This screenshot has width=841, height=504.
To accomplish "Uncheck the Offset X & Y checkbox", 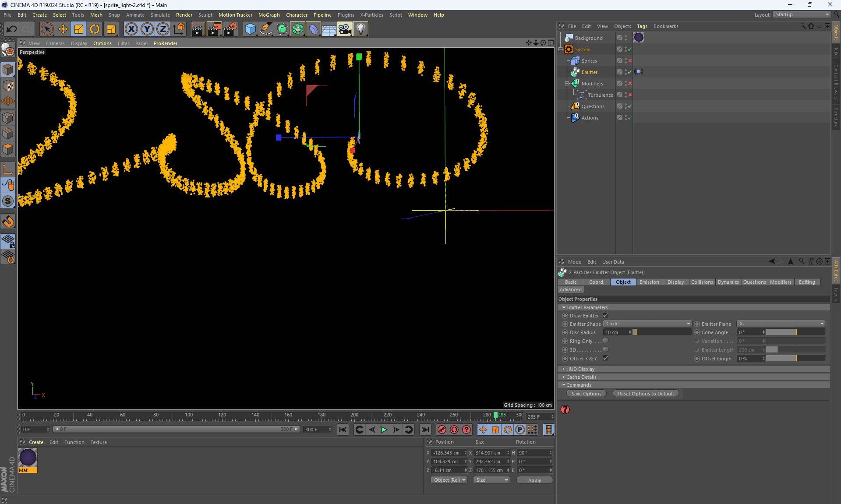I will (x=605, y=358).
